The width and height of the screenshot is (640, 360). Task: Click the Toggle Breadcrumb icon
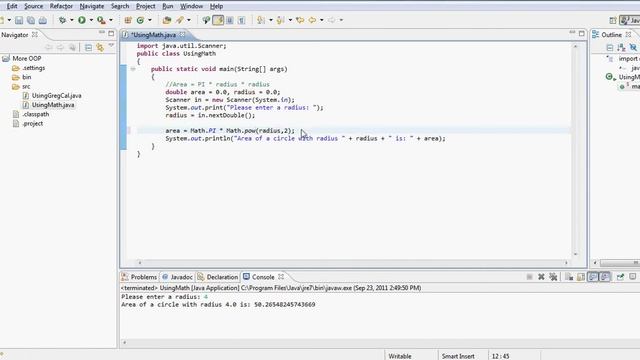point(206,20)
